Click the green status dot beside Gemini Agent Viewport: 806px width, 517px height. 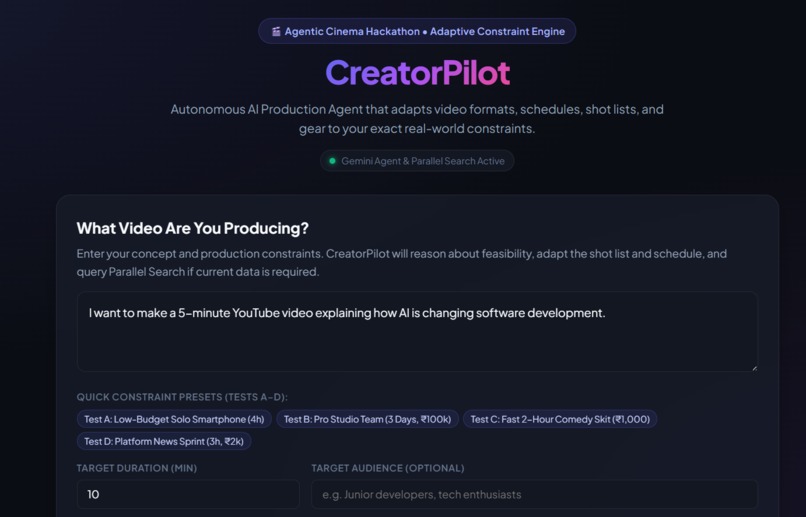coord(332,161)
